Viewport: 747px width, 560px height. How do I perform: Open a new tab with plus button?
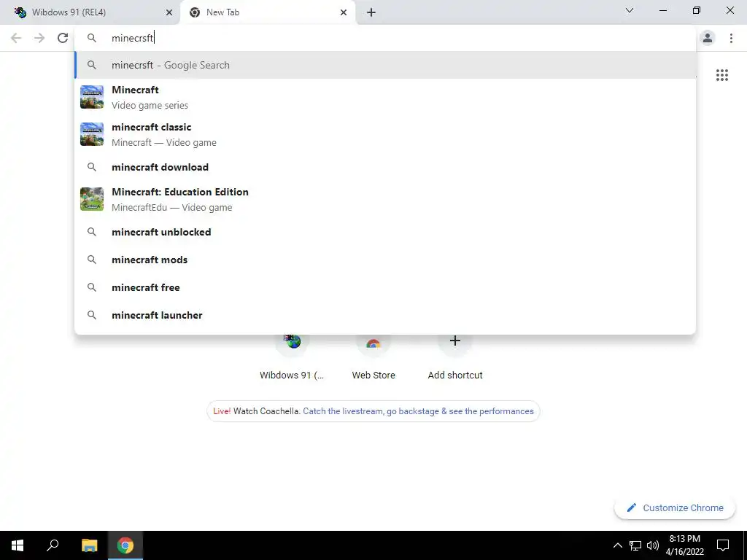click(x=371, y=13)
